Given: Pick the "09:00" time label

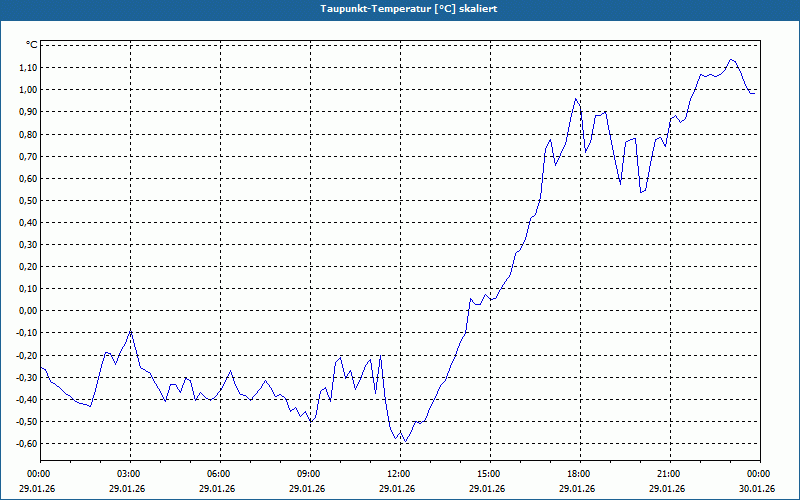Looking at the screenshot, I should pos(310,473).
